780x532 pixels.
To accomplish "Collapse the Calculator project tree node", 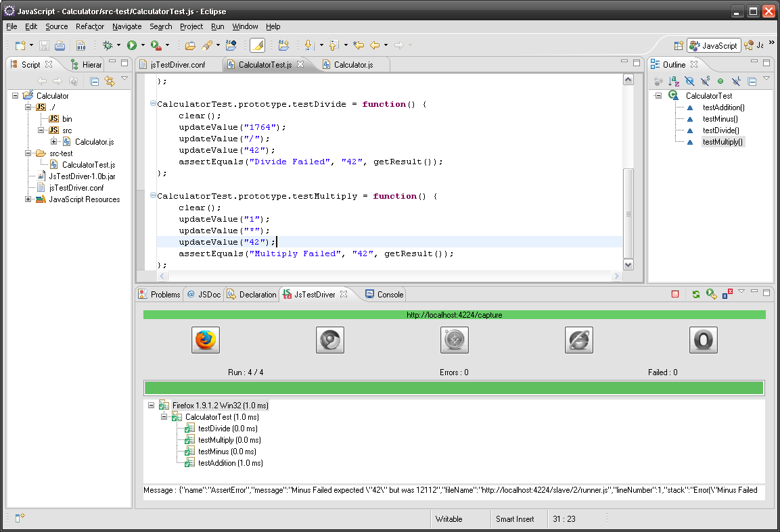I will point(16,96).
